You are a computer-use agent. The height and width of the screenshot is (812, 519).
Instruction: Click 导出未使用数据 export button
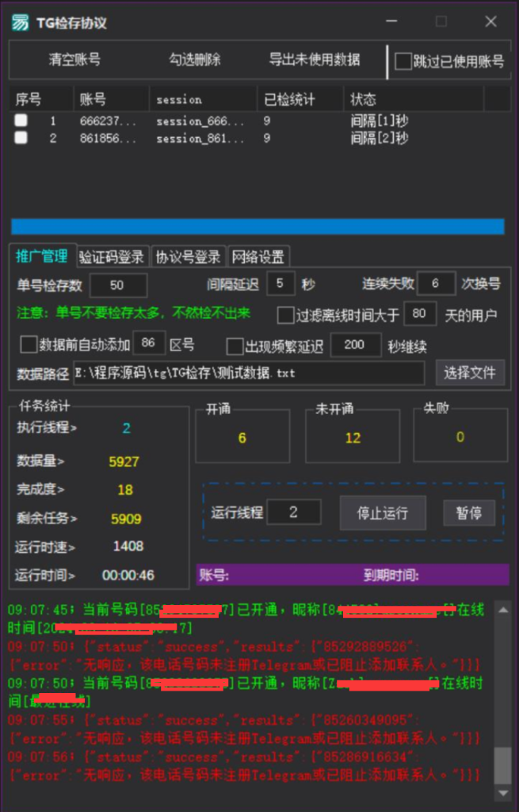[x=314, y=59]
